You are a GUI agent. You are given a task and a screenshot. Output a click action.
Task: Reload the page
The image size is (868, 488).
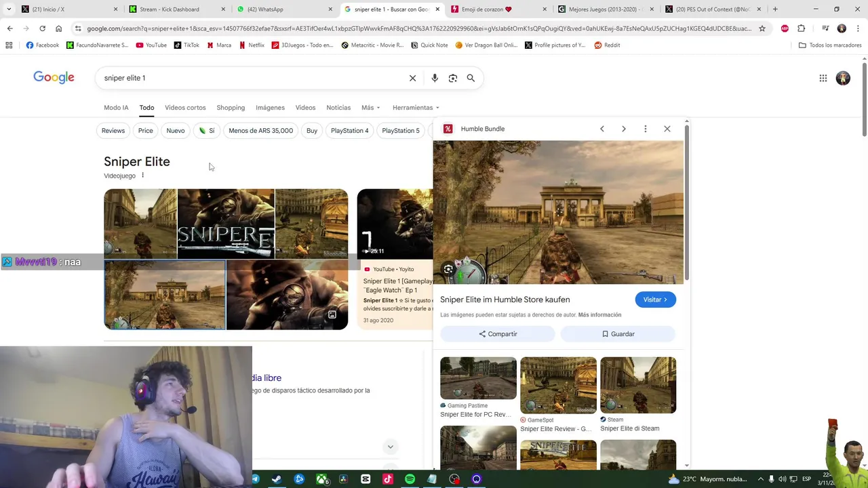pos(42,28)
